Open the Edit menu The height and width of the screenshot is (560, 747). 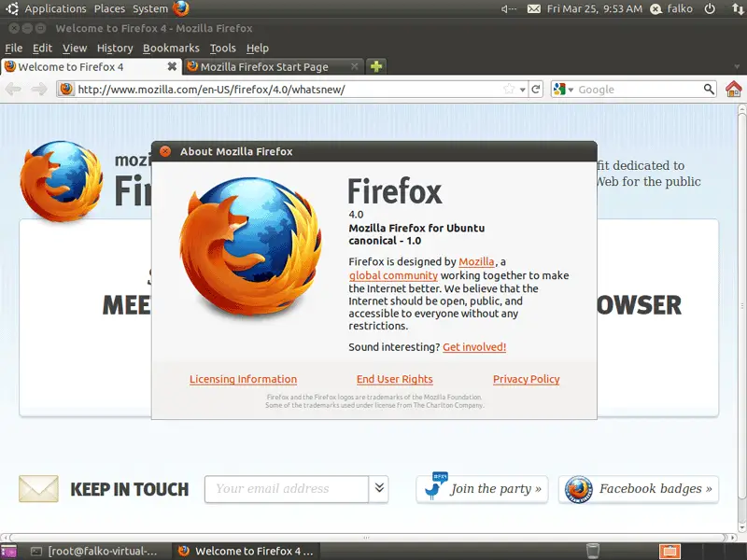[x=42, y=49]
